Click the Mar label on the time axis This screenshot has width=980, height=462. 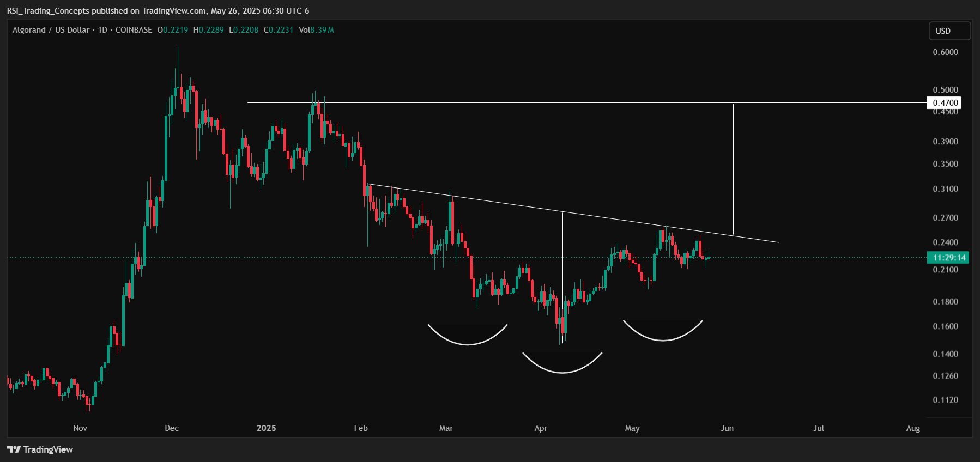tap(446, 428)
